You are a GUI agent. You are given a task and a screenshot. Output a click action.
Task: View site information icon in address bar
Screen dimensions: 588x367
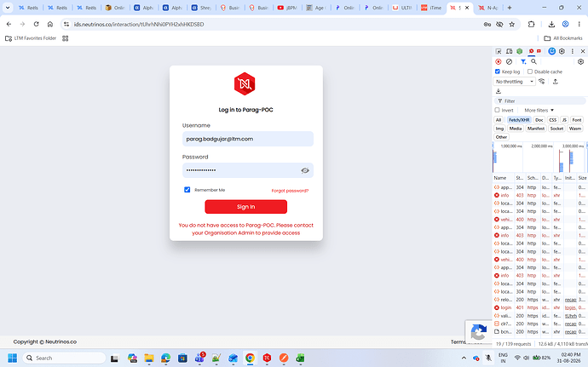tap(66, 25)
